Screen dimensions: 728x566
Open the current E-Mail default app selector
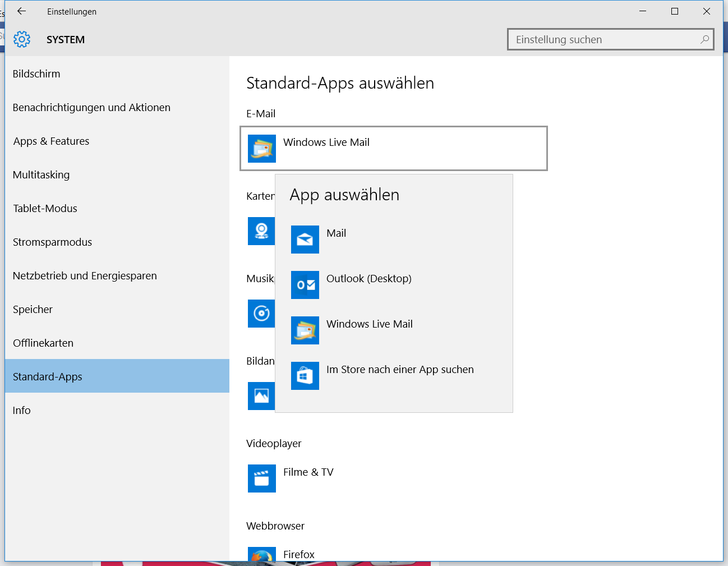click(393, 148)
